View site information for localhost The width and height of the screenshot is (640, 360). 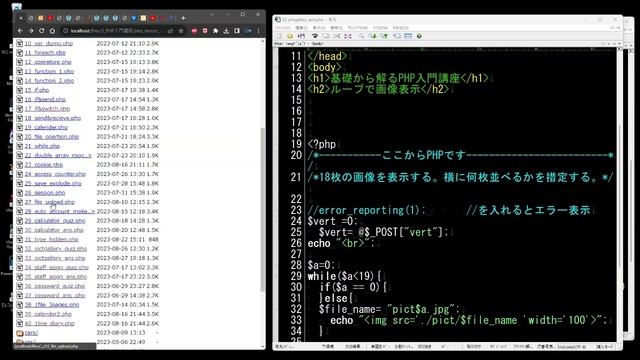coord(65,31)
